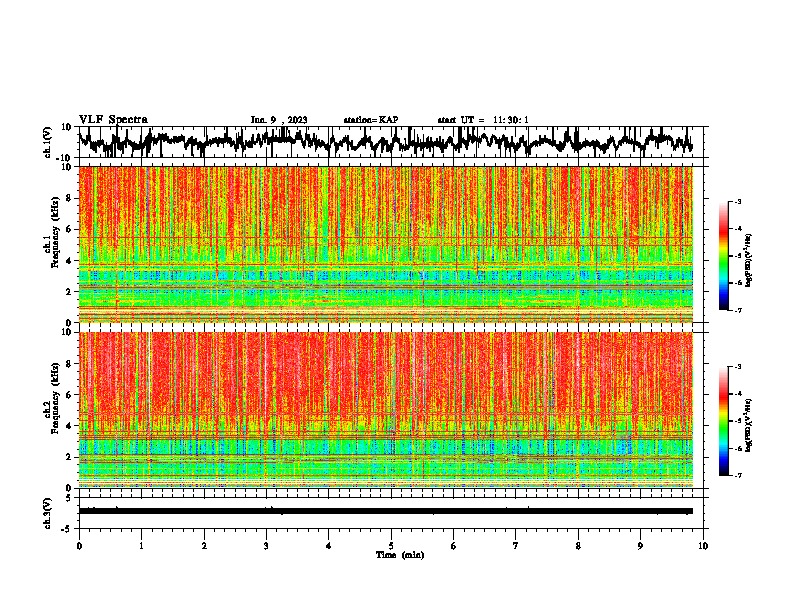Click time axis tick label "7"
The height and width of the screenshot is (612, 792).
click(516, 546)
